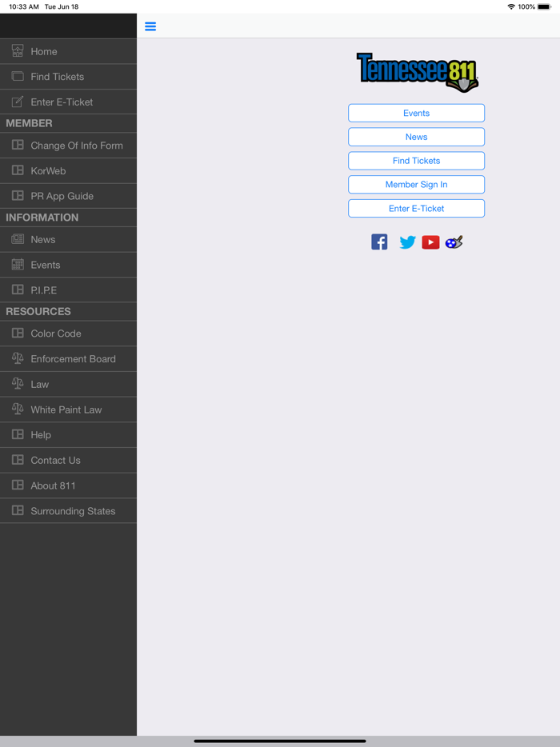560x747 pixels.
Task: Click the panel icon beside KorWeb
Action: 18,170
